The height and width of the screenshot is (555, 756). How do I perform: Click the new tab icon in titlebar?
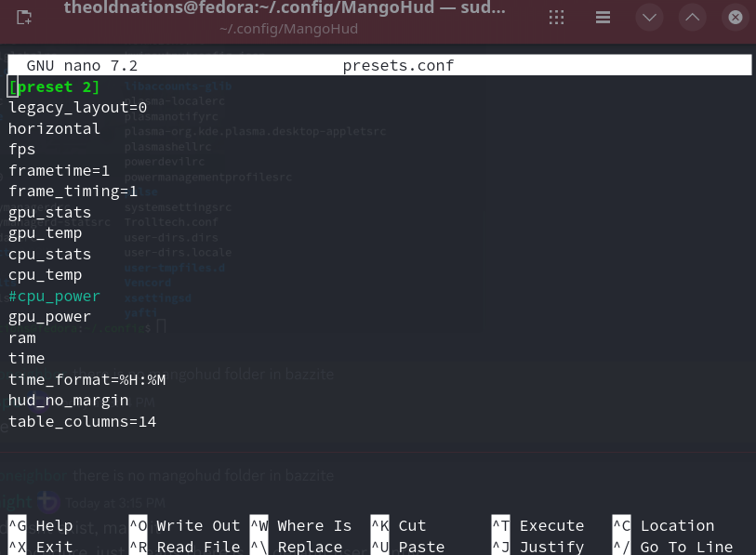[23, 19]
